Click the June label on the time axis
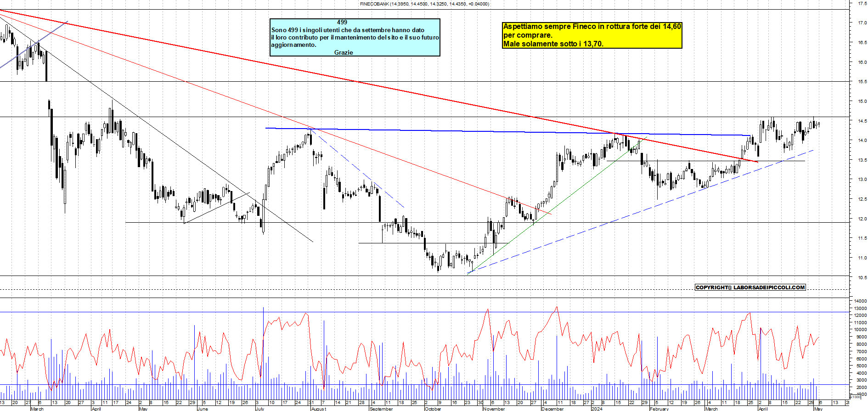 203,409
